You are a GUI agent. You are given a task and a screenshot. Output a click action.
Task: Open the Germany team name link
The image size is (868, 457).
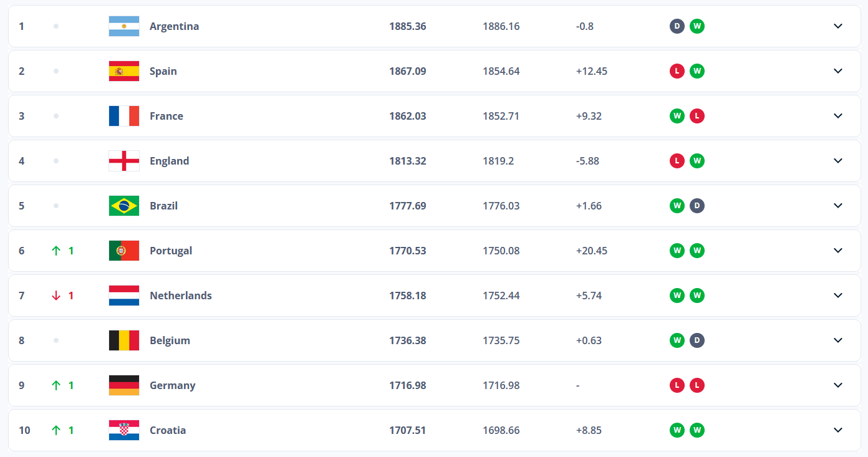pyautogui.click(x=172, y=385)
